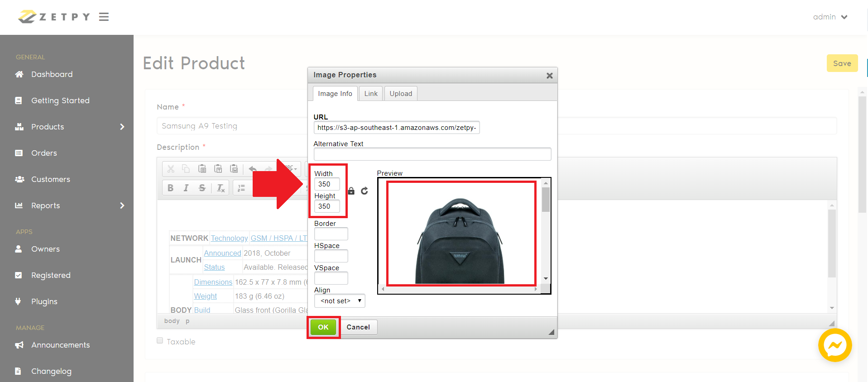Click the Remove Format icon

click(x=221, y=188)
